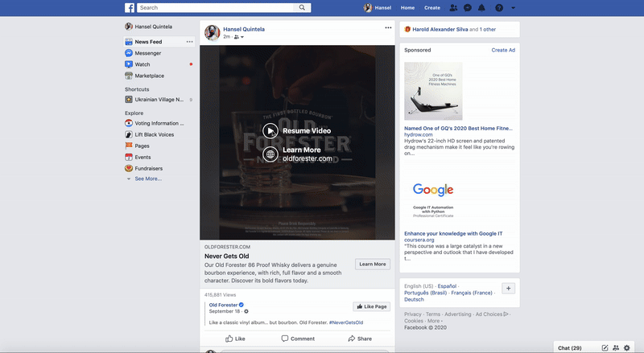Click the Events calendar icon
The image size is (644, 353).
129,157
